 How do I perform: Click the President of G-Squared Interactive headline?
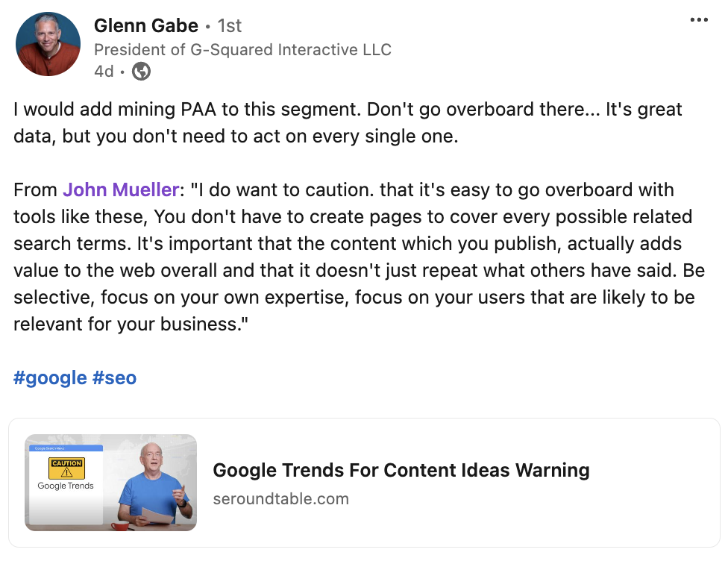tap(242, 50)
